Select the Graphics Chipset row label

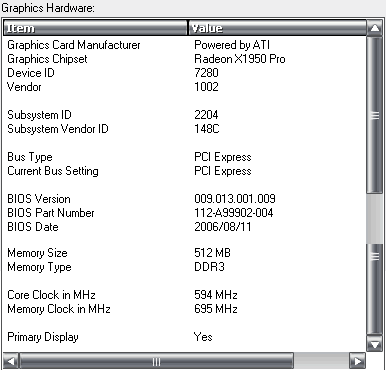pyautogui.click(x=47, y=59)
